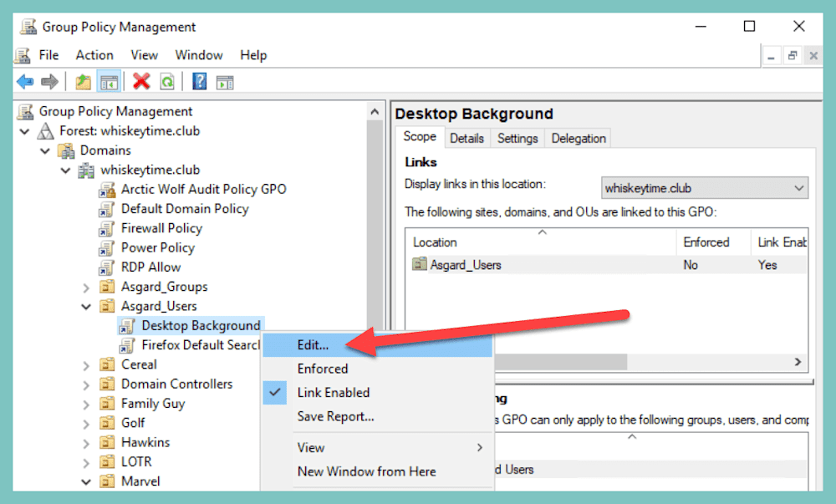This screenshot has width=836, height=504.
Task: Click the Back navigation arrow icon
Action: point(24,81)
